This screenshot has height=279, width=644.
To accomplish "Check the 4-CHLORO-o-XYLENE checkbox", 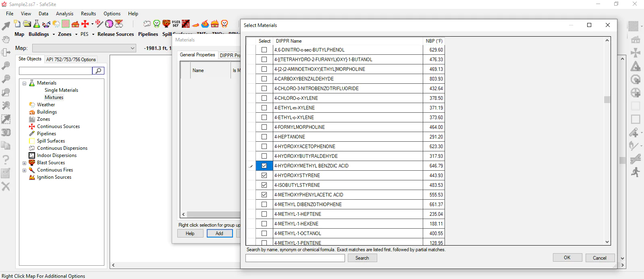I will (264, 98).
